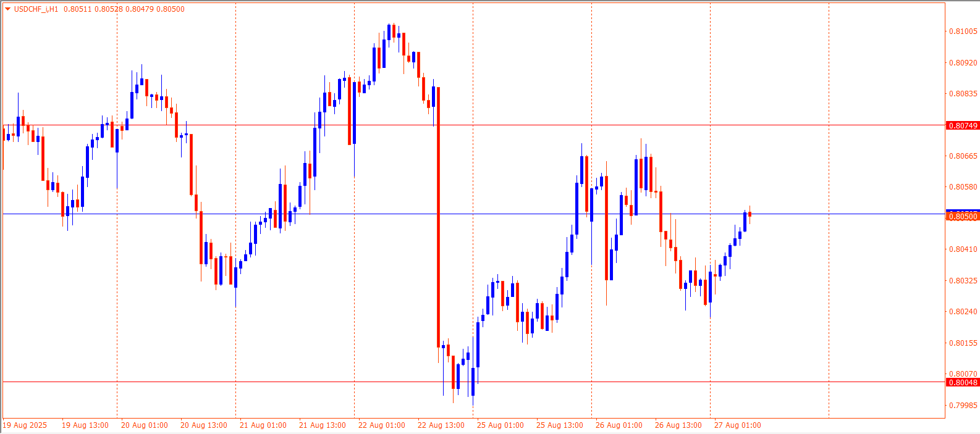Click the 20 Aug 01:00 time label

tap(145, 425)
